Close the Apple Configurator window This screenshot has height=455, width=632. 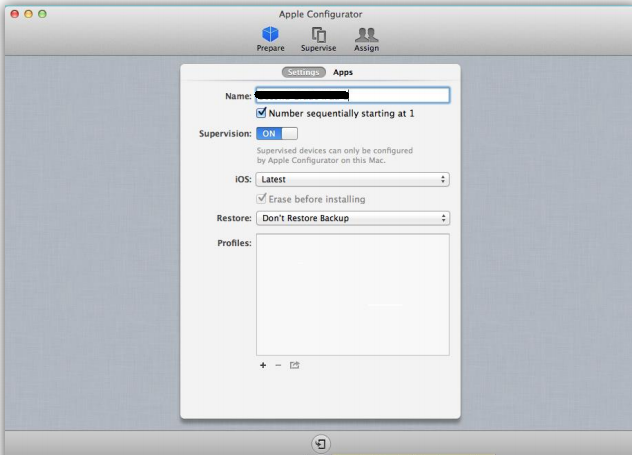[15, 14]
